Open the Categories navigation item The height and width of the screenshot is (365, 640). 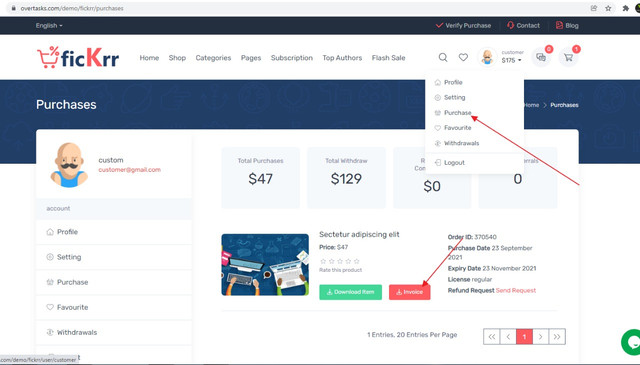click(x=213, y=58)
